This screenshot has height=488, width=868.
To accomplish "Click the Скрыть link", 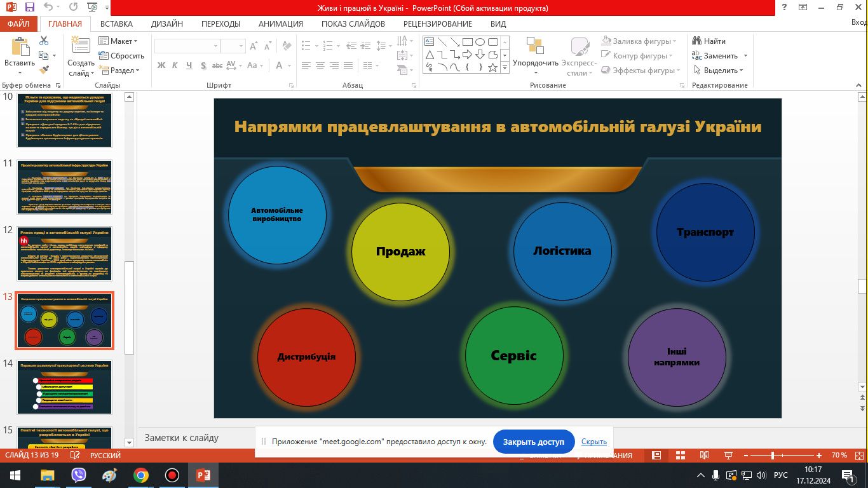I will point(593,442).
